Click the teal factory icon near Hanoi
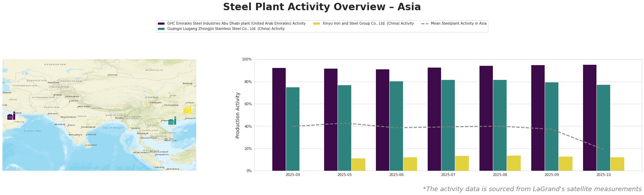The image size is (644, 195). pos(172,121)
